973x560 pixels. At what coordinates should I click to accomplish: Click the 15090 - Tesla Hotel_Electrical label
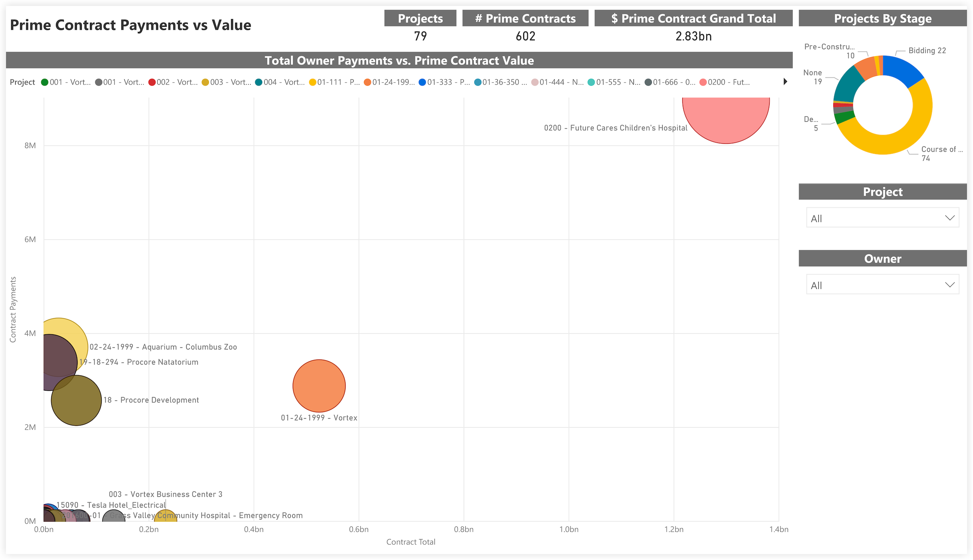[111, 505]
